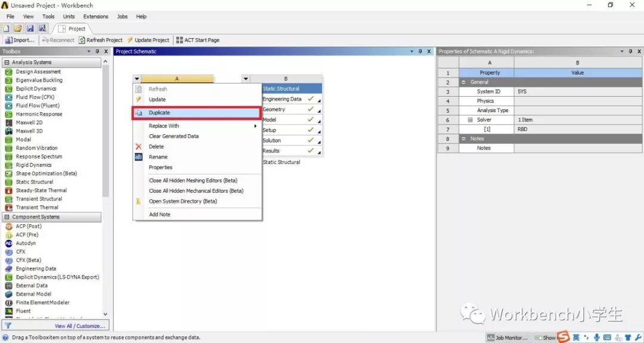Open the File menu
The width and height of the screenshot is (644, 343).
click(10, 17)
